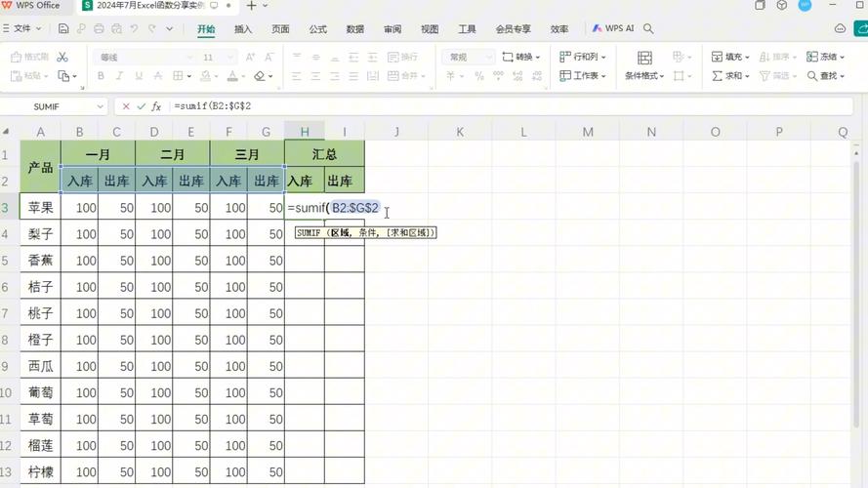Click the search magnifier icon beside WPS AI
The image size is (868, 488).
click(648, 28)
